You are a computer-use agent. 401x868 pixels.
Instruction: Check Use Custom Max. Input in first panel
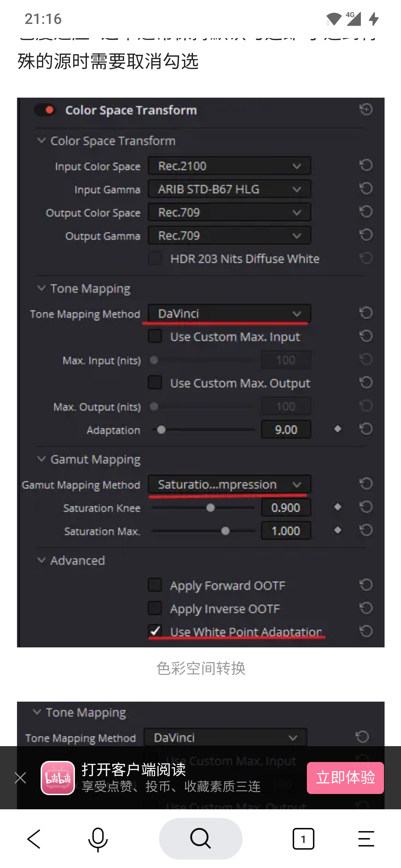tap(155, 336)
